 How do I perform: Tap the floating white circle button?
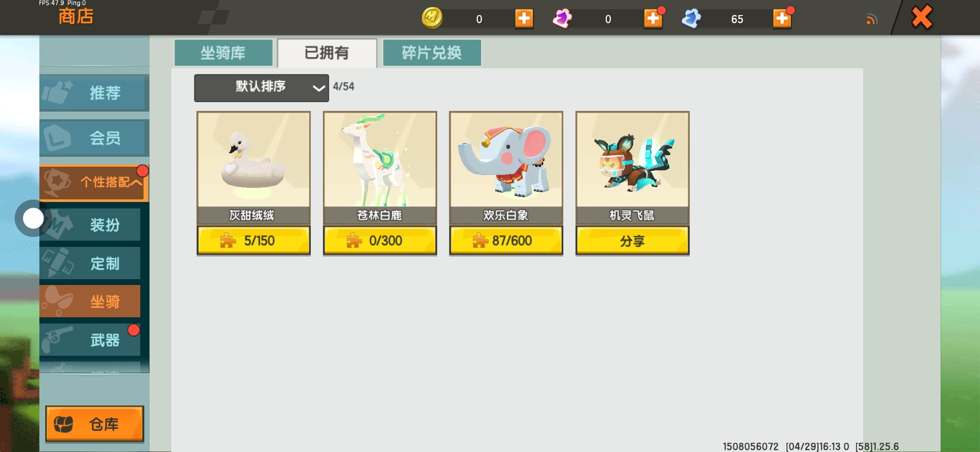[x=33, y=218]
